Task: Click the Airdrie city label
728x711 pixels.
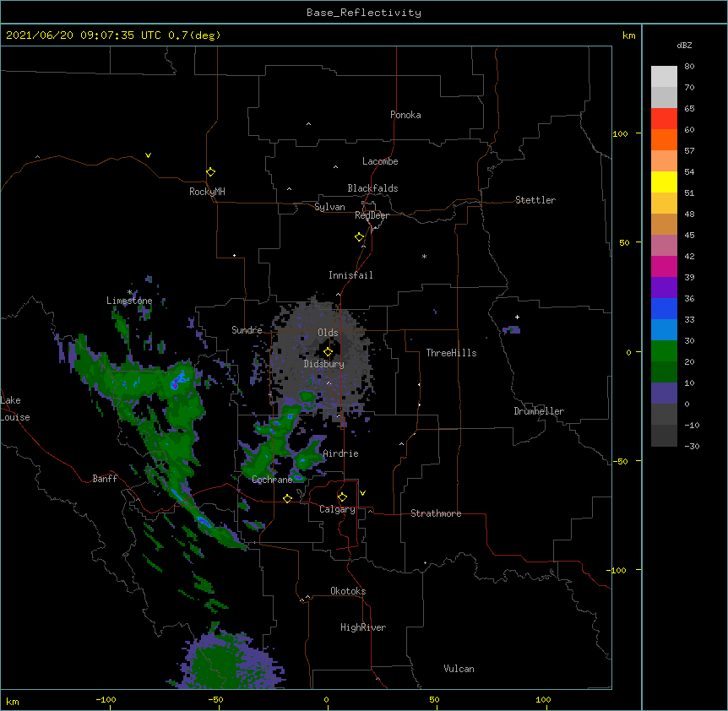Action: tap(341, 453)
